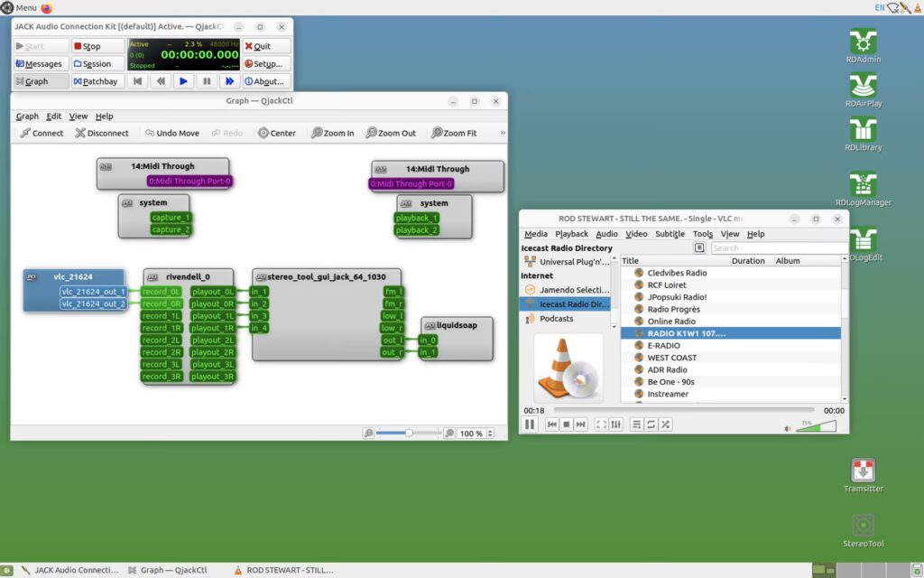Image resolution: width=924 pixels, height=578 pixels.
Task: Fast-forward the JACK transport
Action: [x=229, y=81]
